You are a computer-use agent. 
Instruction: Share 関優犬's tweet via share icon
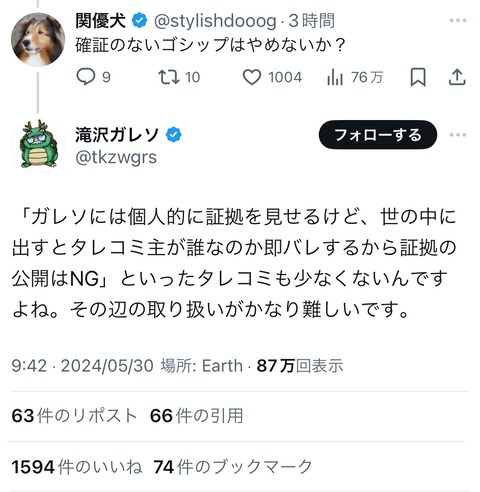(x=457, y=77)
